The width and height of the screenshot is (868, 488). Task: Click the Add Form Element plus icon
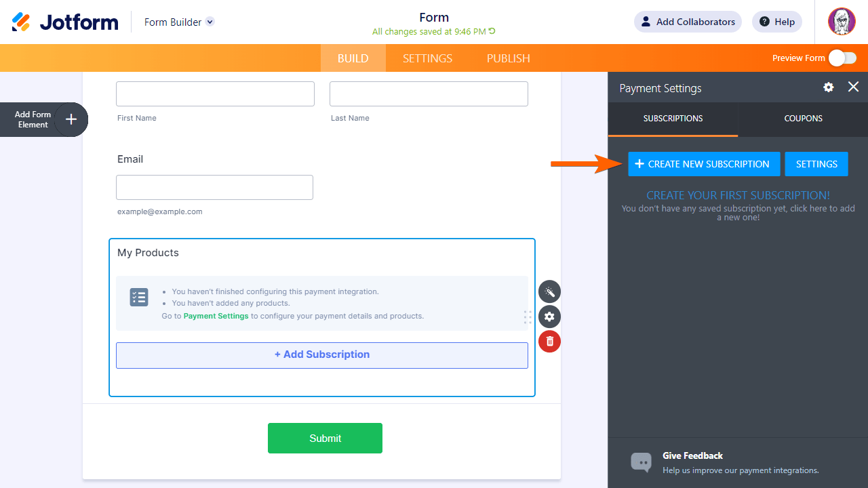click(x=71, y=120)
